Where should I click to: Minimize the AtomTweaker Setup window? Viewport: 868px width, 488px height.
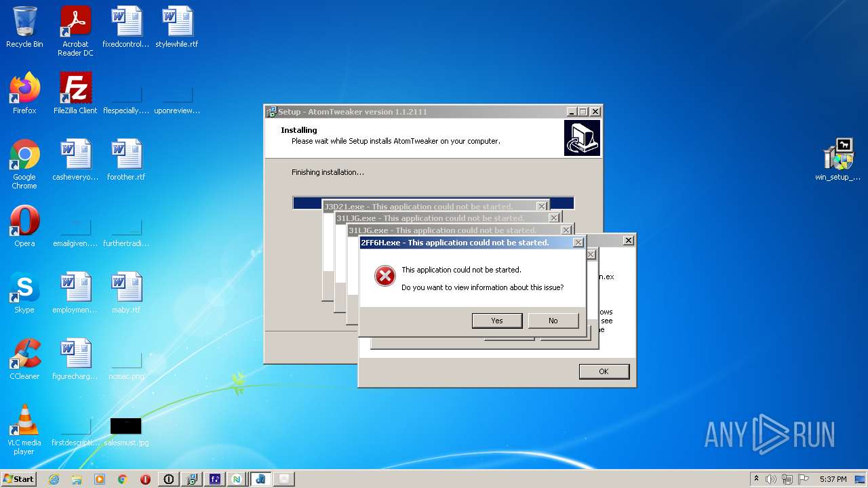click(x=572, y=112)
